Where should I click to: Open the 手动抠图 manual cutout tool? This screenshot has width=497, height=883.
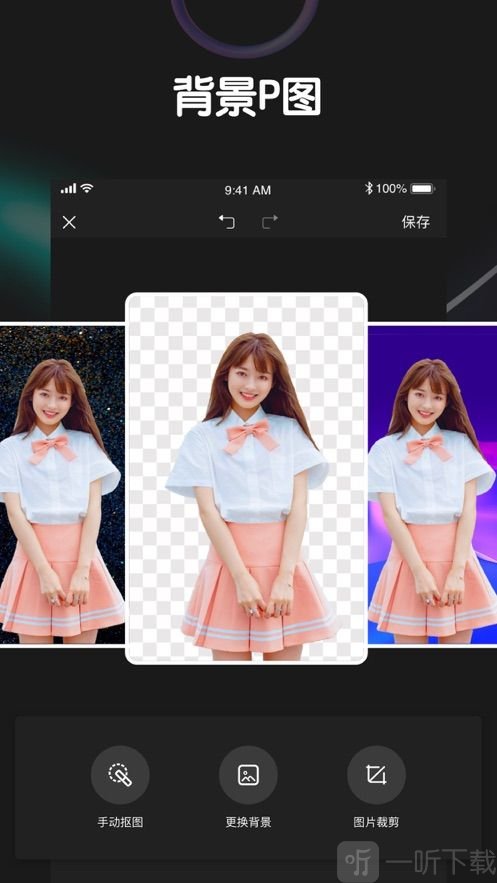click(120, 775)
